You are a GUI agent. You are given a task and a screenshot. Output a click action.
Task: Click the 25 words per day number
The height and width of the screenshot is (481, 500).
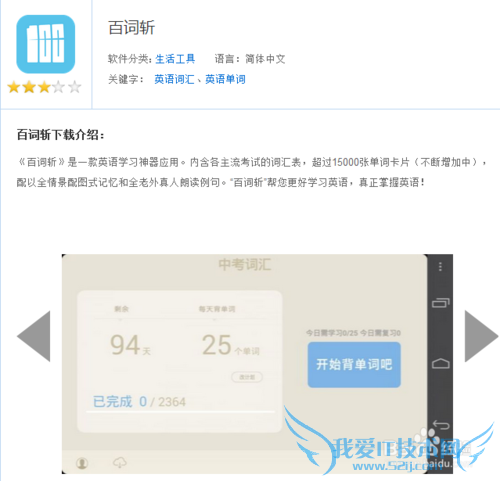coord(217,345)
